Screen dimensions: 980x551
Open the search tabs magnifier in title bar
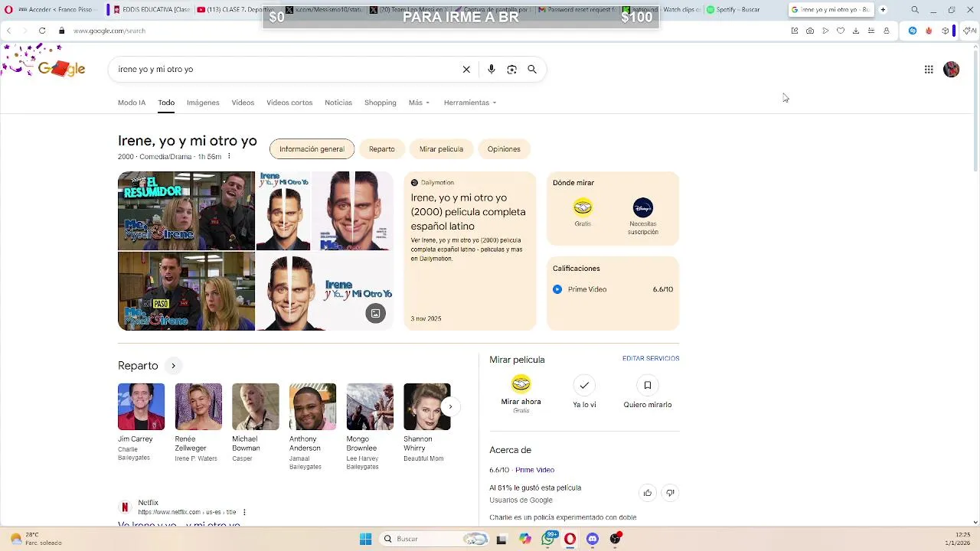point(915,10)
